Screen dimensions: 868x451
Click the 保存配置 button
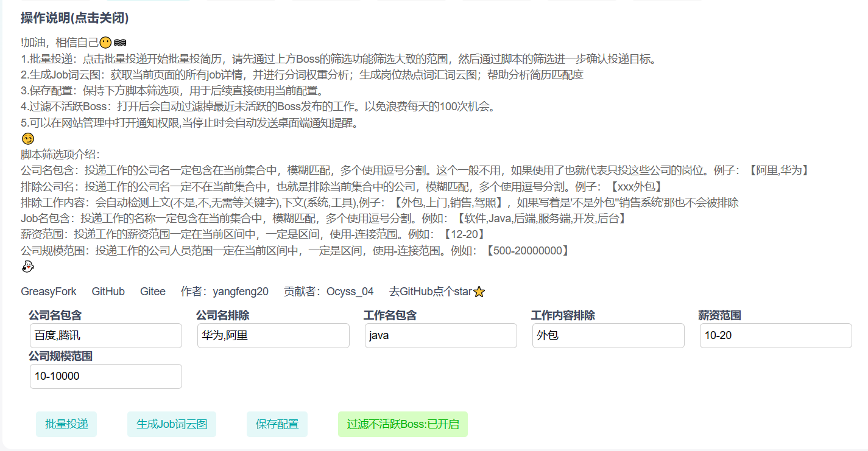[x=277, y=424]
